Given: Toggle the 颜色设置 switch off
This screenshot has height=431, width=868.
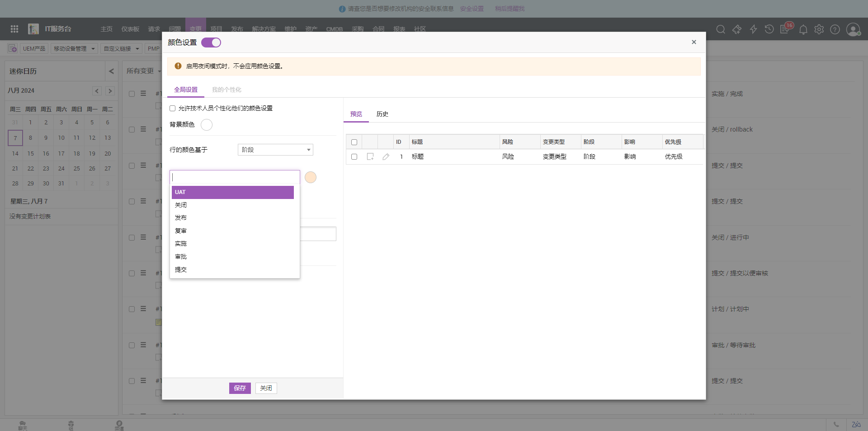Looking at the screenshot, I should [x=211, y=43].
